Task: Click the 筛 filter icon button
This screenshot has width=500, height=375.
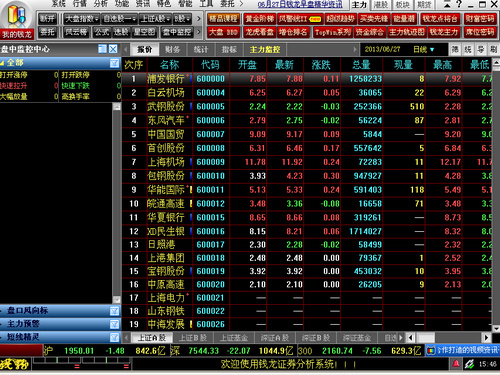Action: coord(455,50)
